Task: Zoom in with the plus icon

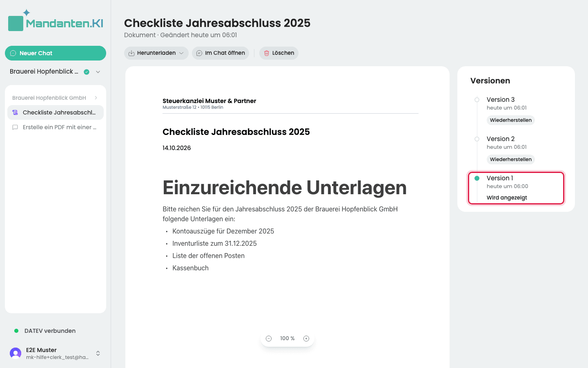Action: pyautogui.click(x=306, y=339)
